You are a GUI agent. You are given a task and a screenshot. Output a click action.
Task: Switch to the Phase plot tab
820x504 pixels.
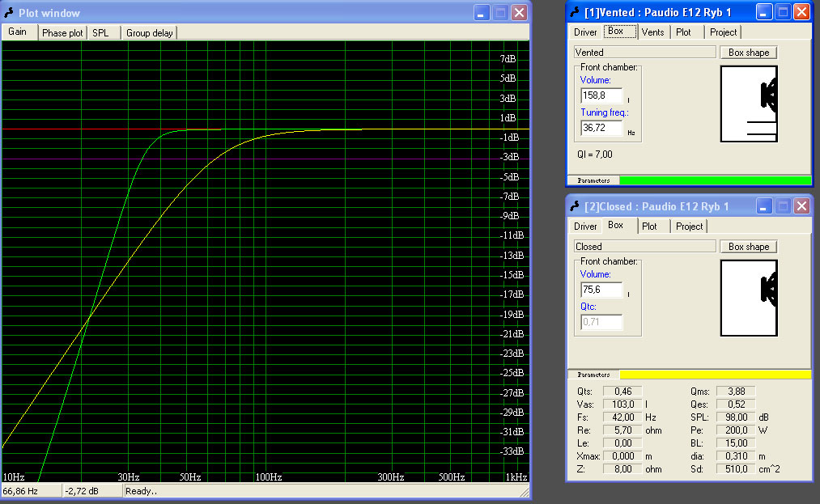[x=62, y=33]
